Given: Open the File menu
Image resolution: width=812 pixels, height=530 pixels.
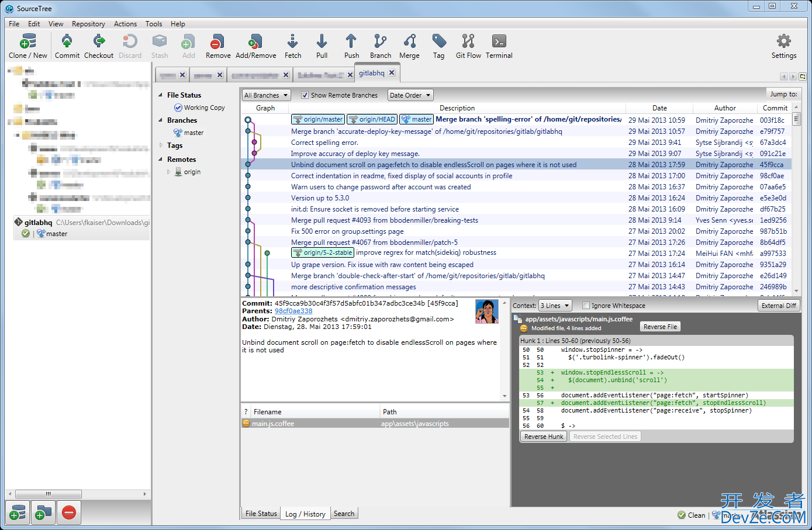Looking at the screenshot, I should pos(14,24).
